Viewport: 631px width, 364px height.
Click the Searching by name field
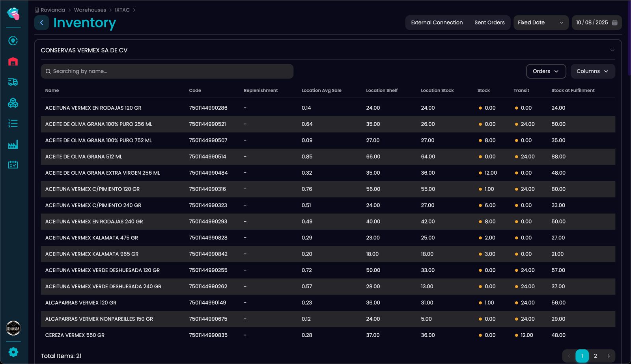pyautogui.click(x=167, y=71)
